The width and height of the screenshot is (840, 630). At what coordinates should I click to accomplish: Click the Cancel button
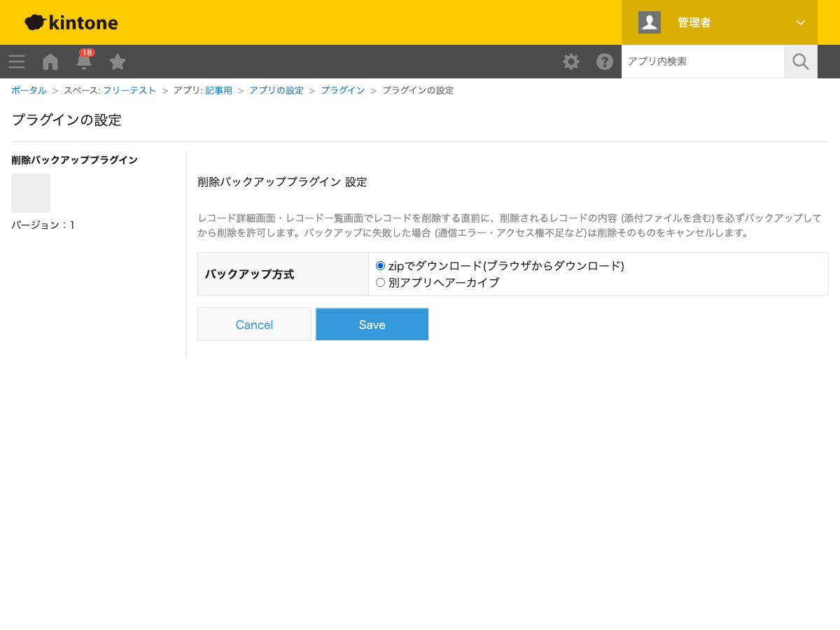(x=254, y=324)
